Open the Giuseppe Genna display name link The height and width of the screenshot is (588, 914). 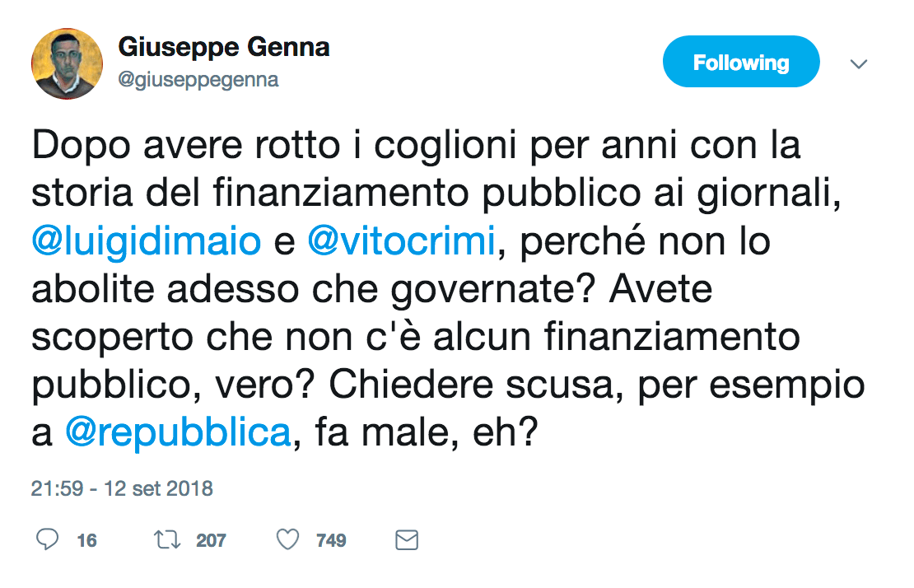(224, 47)
